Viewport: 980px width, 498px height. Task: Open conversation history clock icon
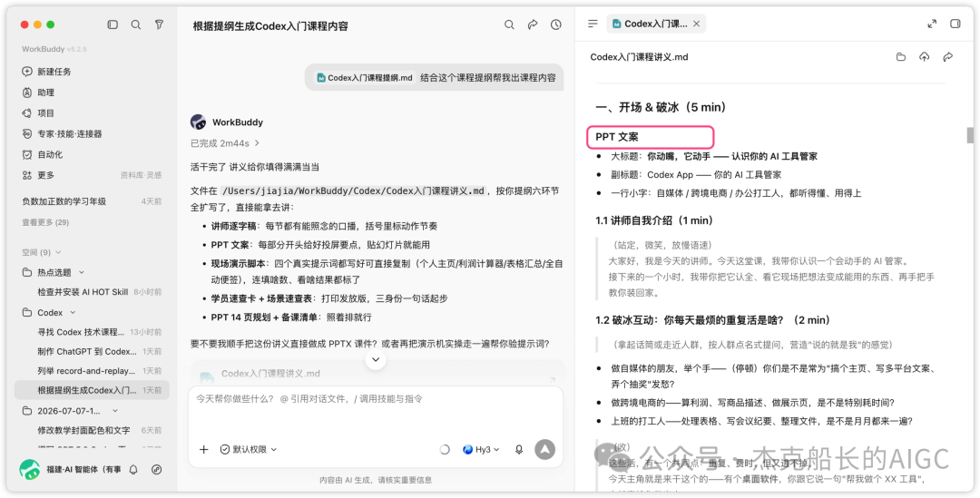coord(555,24)
